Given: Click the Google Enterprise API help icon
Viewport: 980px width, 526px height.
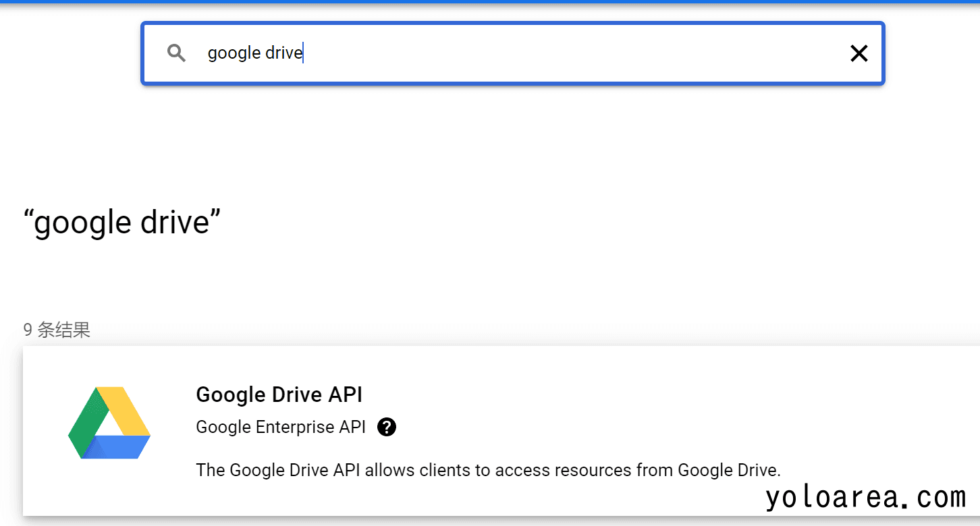Looking at the screenshot, I should click(387, 427).
